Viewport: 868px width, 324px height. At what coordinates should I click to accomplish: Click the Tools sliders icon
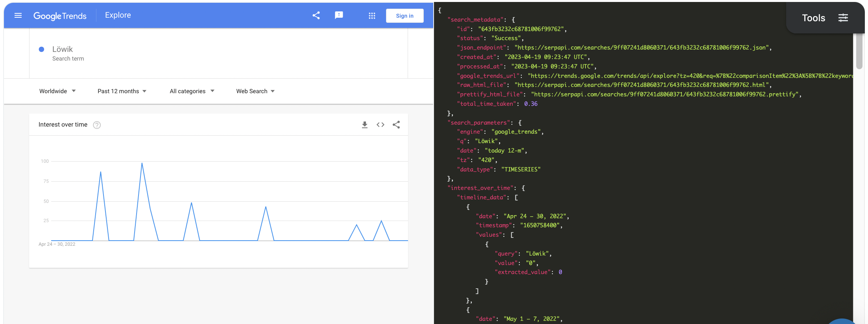[843, 18]
